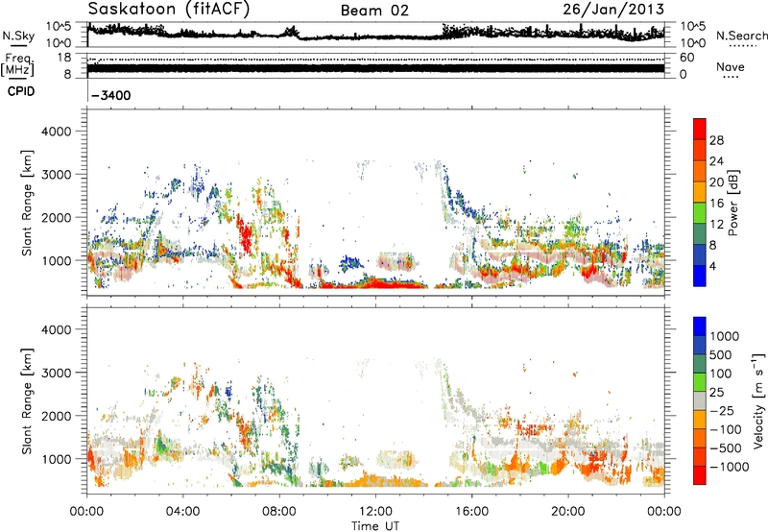Viewport: 768px width, 532px height.
Task: Click the "CPID" row label
Action: (x=20, y=91)
